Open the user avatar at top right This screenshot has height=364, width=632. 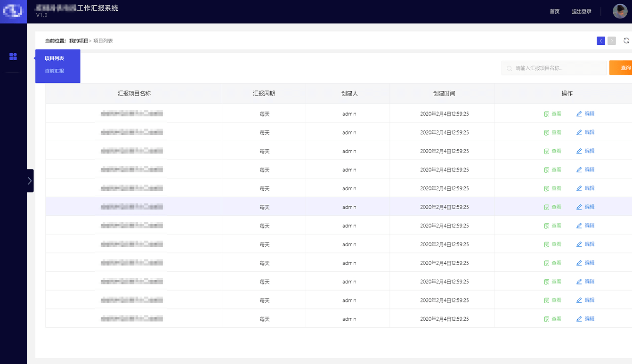pos(620,11)
